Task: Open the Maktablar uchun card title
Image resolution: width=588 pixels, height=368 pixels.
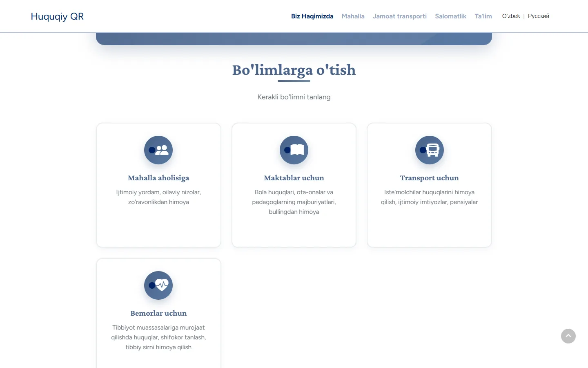Action: pos(294,178)
